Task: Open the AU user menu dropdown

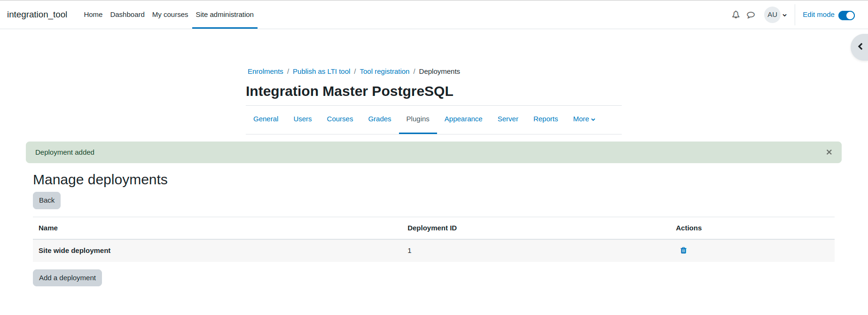Action: 776,15
